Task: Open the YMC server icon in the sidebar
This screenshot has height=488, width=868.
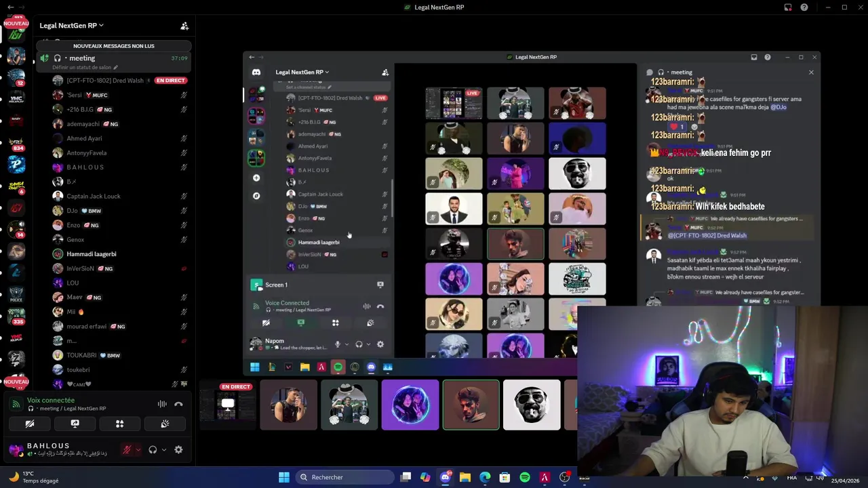Action: tap(16, 99)
